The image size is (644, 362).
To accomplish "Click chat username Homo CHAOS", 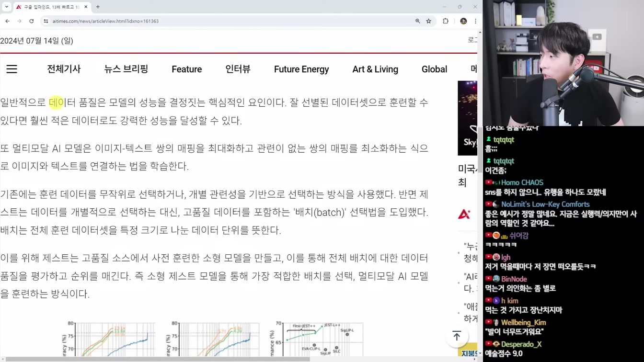I will (x=522, y=182).
